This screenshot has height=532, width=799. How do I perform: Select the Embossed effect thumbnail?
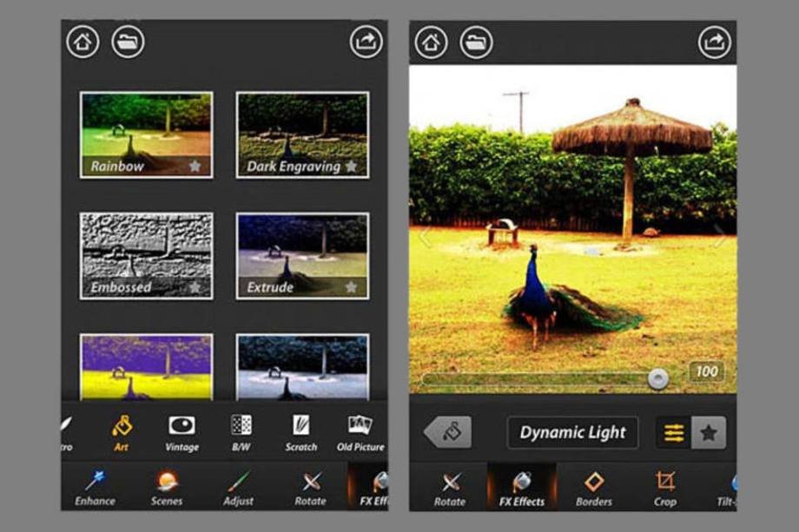click(x=146, y=256)
